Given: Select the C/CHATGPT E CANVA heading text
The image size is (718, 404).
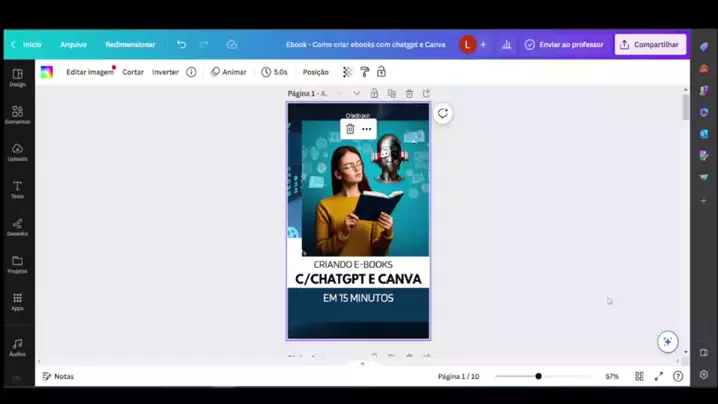Looking at the screenshot, I should (x=358, y=279).
